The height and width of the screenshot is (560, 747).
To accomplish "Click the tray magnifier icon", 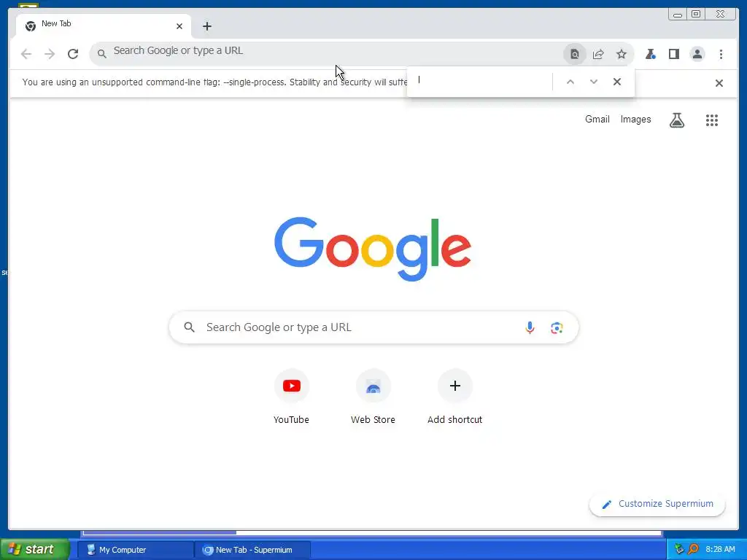I will coord(693,550).
